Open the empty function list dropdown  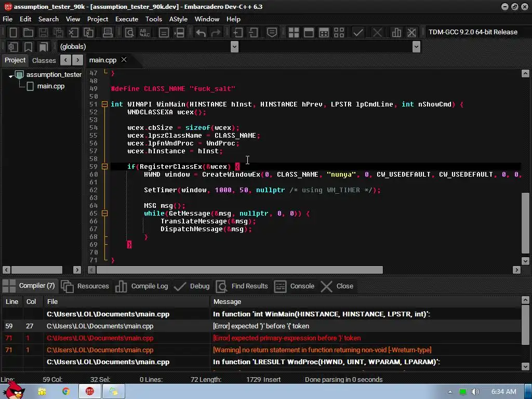(x=416, y=47)
